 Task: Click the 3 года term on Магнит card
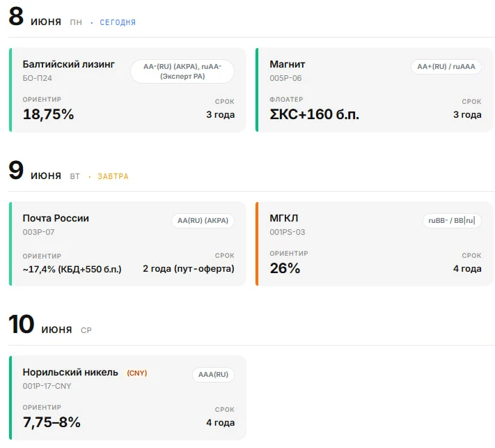467,115
